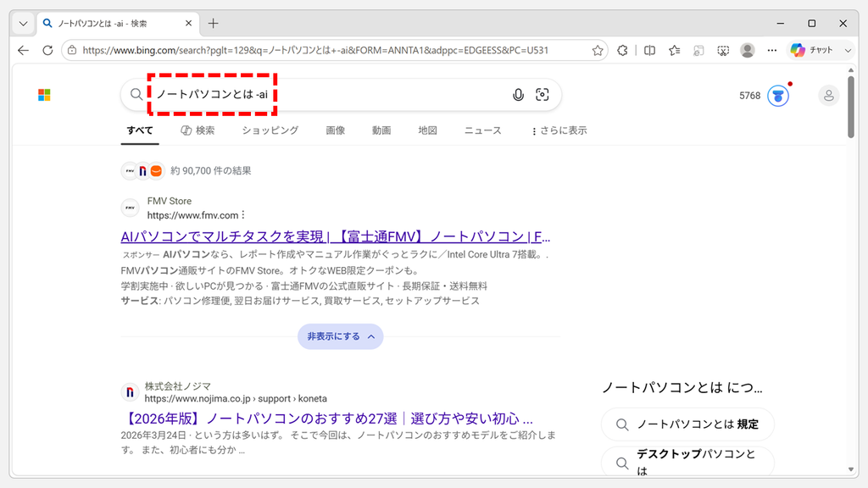
Task: Start voice search with the microphone icon
Action: (518, 95)
